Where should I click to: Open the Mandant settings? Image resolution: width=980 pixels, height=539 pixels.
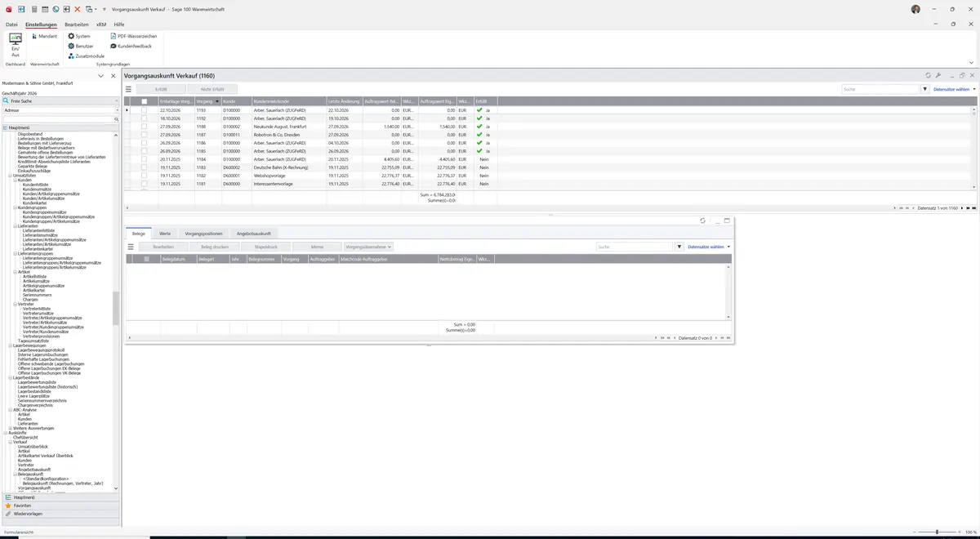(44, 36)
